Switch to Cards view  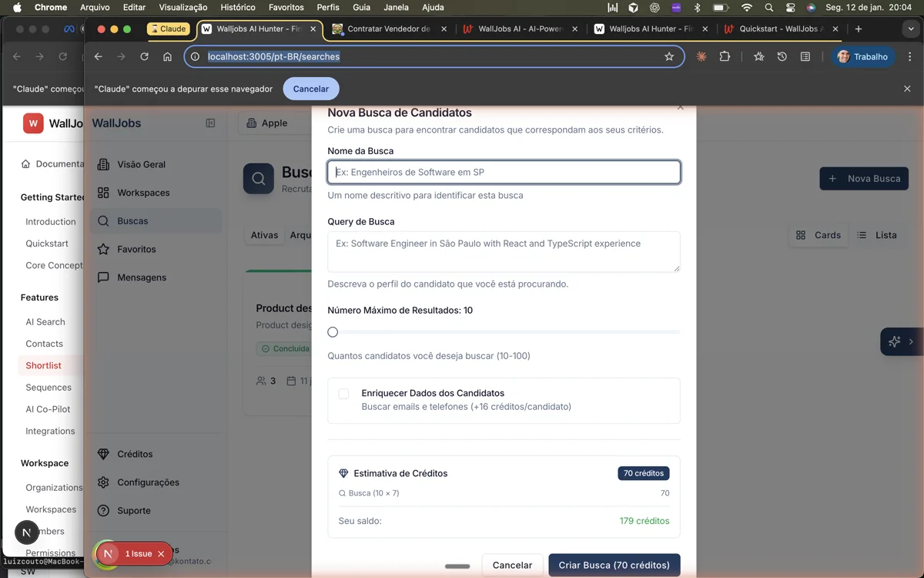819,235
